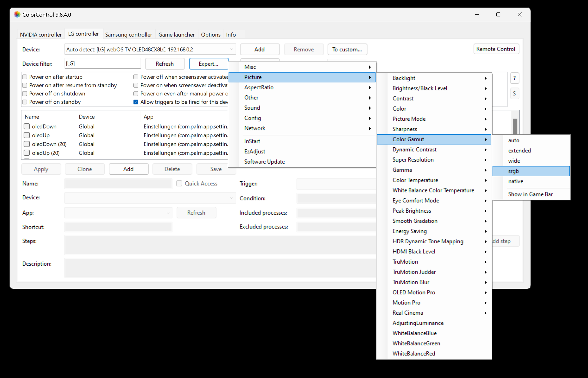Screen dimensions: 588x378
Task: Click the Refresh button next to Device filter
Action: (165, 64)
